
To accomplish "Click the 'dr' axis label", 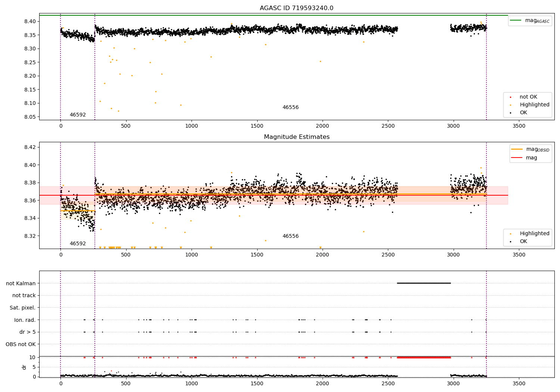I will point(24,367).
